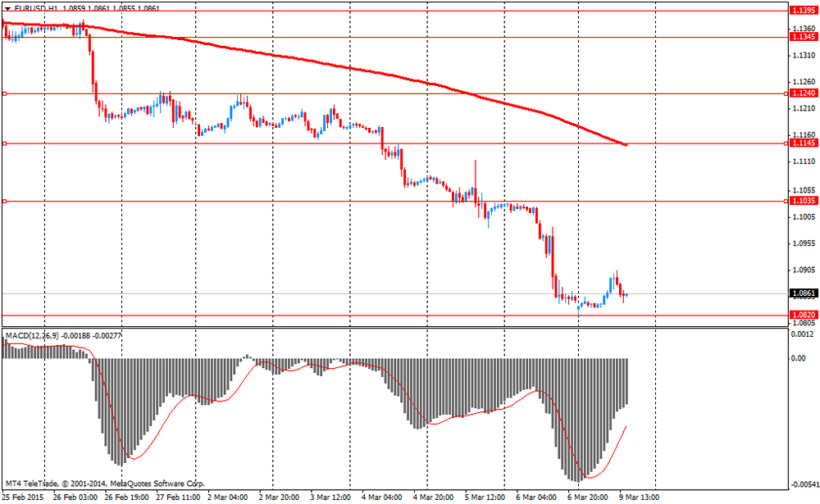Click the 1.1360 price axis value
This screenshot has width=820, height=504.
[x=804, y=29]
